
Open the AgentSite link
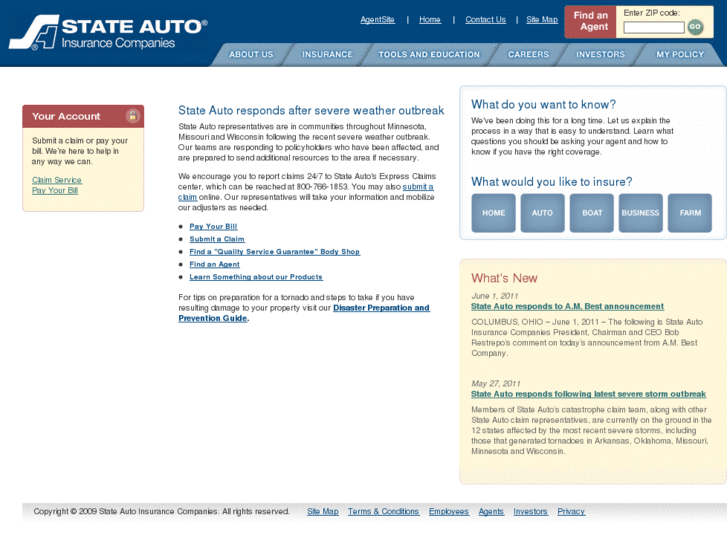click(377, 19)
